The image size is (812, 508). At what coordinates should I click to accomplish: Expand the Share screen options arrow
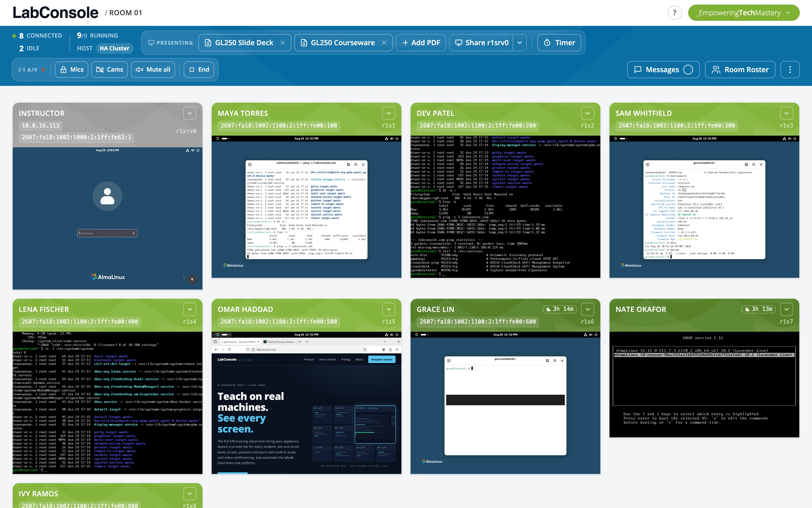pos(520,43)
